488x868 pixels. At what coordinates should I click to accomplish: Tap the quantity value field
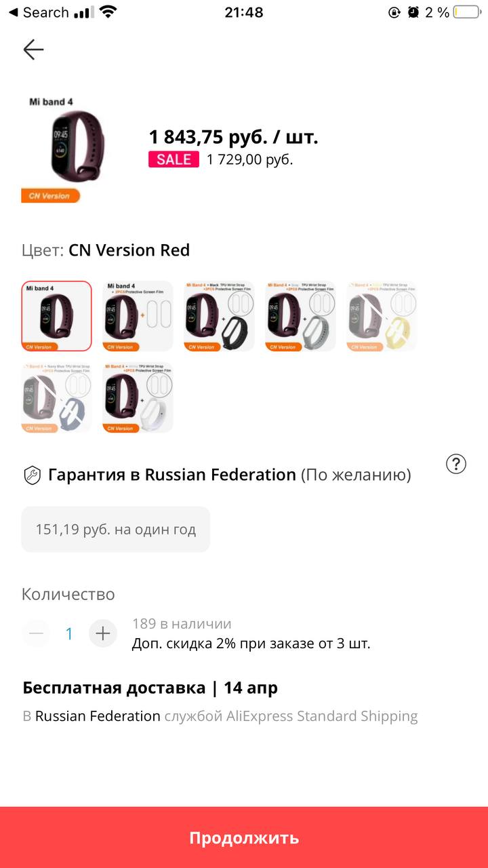pos(69,634)
